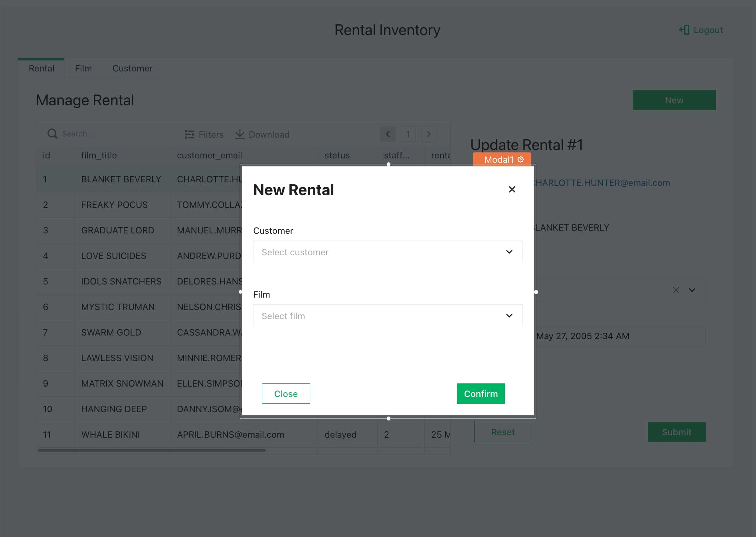Click the Logout icon in header
Viewport: 756px width, 537px height.
[x=684, y=30]
